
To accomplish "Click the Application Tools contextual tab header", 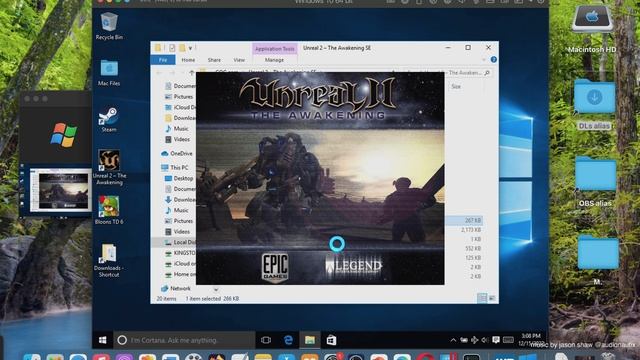I will coord(275,49).
